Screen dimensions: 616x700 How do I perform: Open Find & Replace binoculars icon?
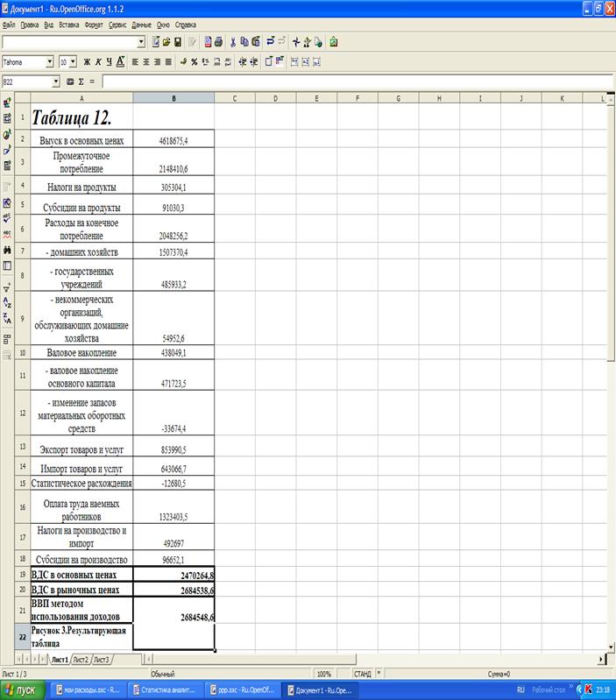[x=7, y=250]
